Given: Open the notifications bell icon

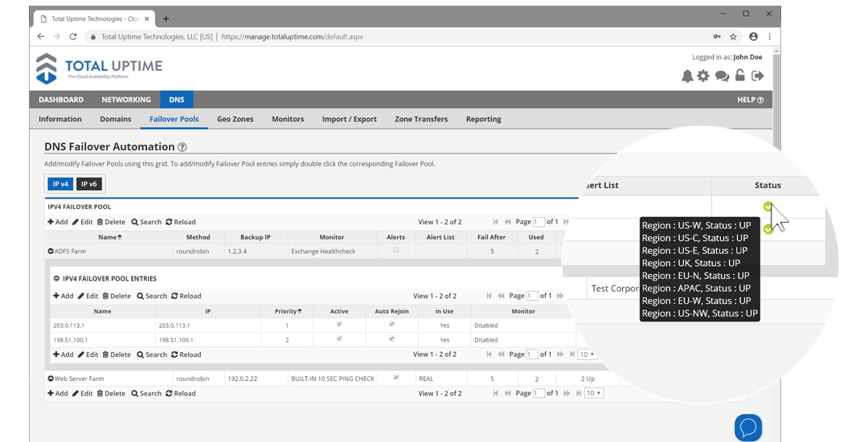Looking at the screenshot, I should coord(687,76).
